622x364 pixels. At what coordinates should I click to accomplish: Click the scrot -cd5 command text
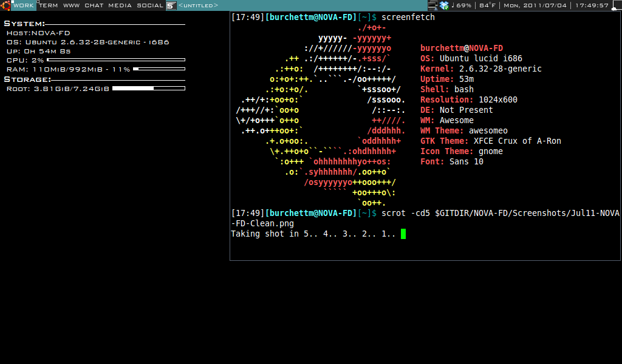click(x=425, y=218)
